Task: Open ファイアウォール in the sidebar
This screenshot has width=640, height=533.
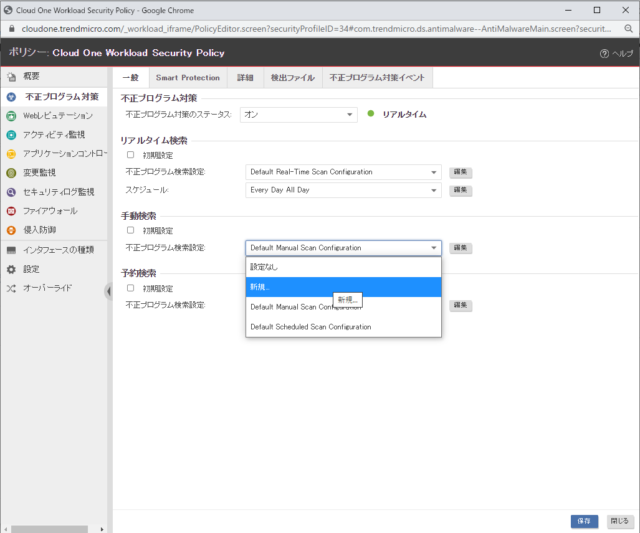Action: (x=50, y=211)
